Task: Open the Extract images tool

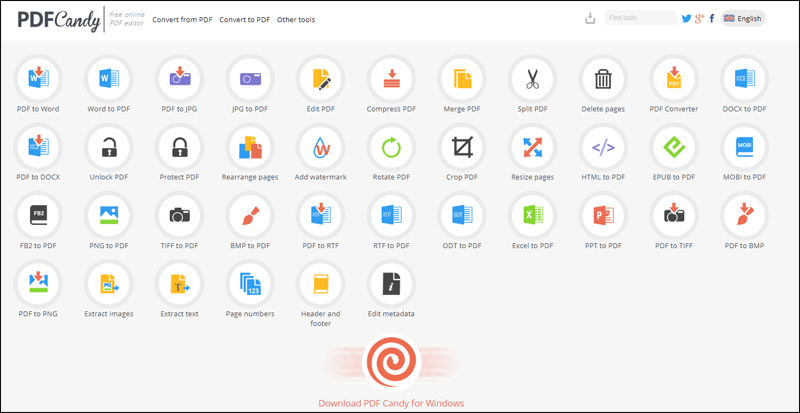Action: 109,284
